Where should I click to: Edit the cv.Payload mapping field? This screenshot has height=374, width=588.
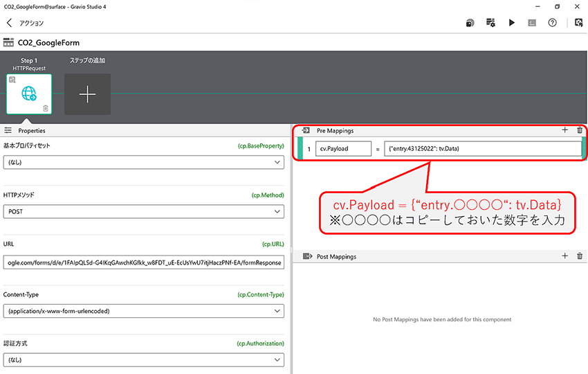point(344,149)
